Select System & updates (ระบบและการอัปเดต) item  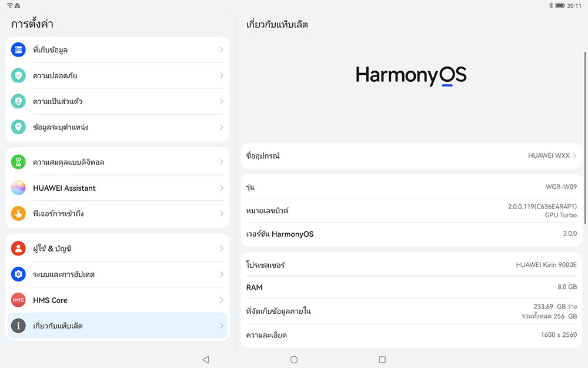[118, 274]
